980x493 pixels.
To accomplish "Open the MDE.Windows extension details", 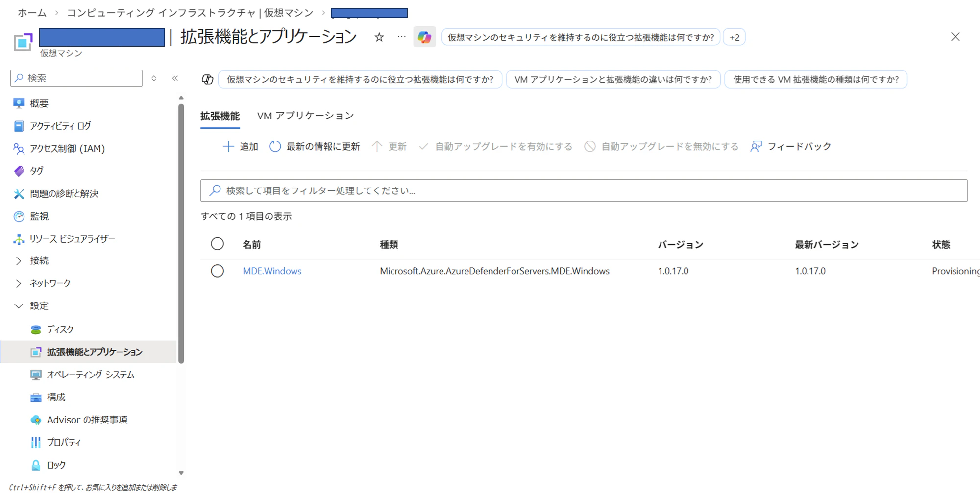I will tap(272, 271).
